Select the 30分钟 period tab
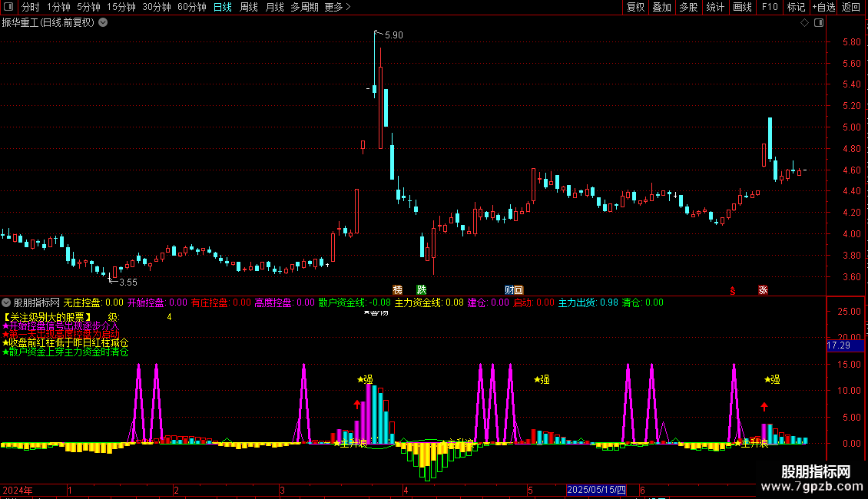Viewport: 868px width, 499px height. (157, 7)
